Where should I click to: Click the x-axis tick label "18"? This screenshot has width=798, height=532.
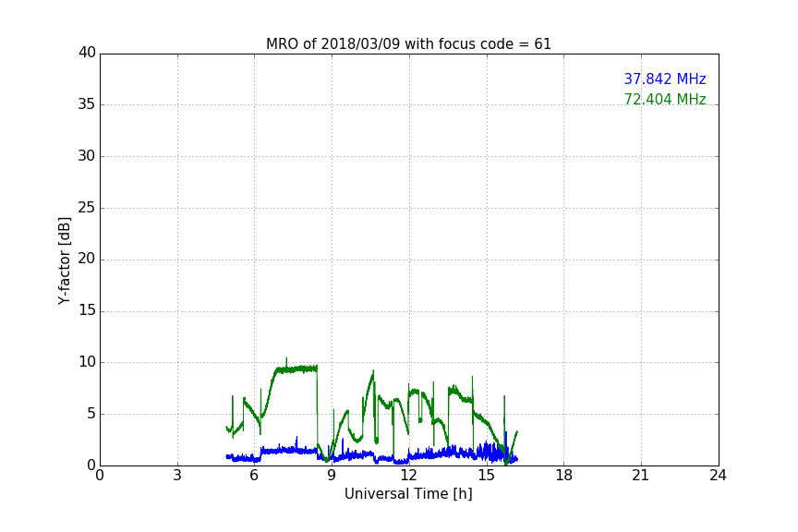click(x=563, y=476)
